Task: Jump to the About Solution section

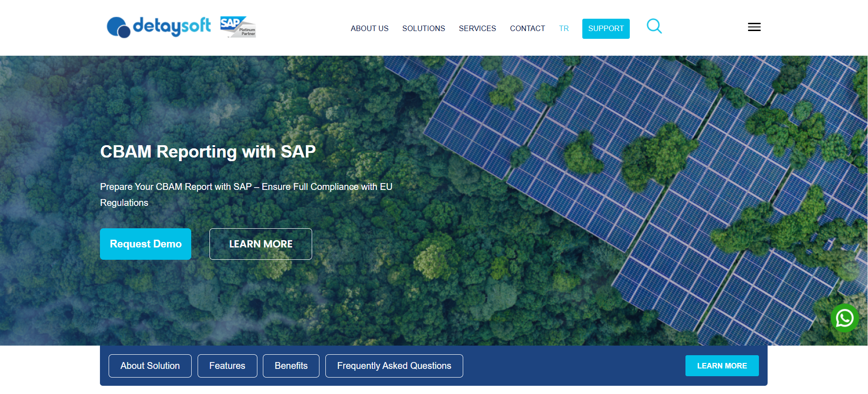Action: point(150,366)
